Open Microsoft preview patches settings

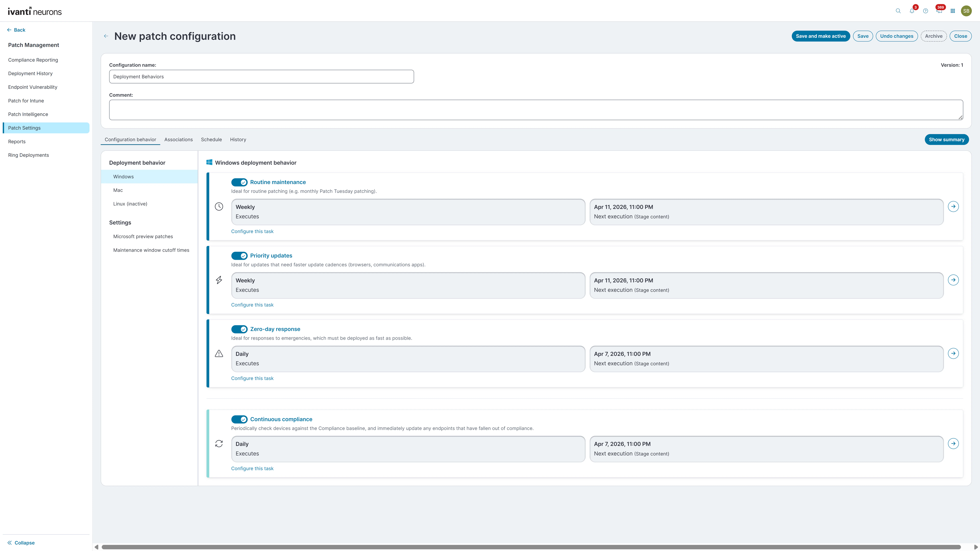pos(143,236)
